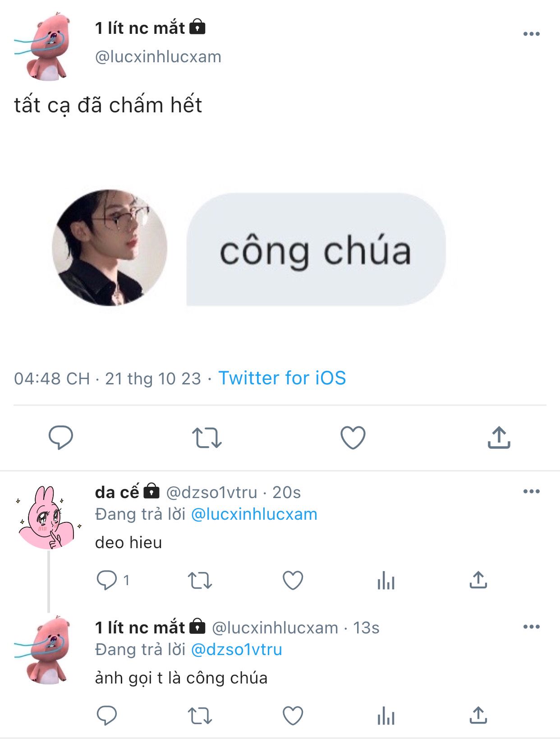Share the main tweet

(x=499, y=437)
